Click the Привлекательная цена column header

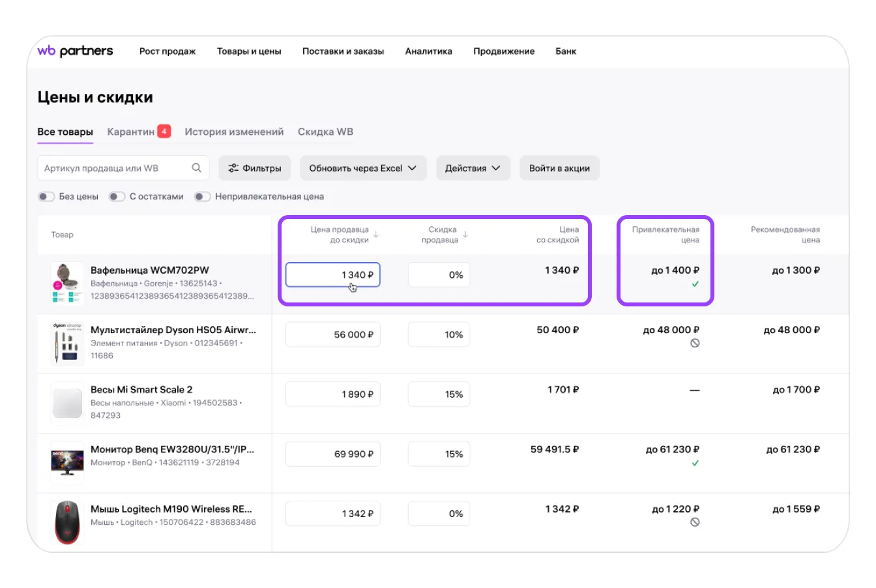point(665,235)
